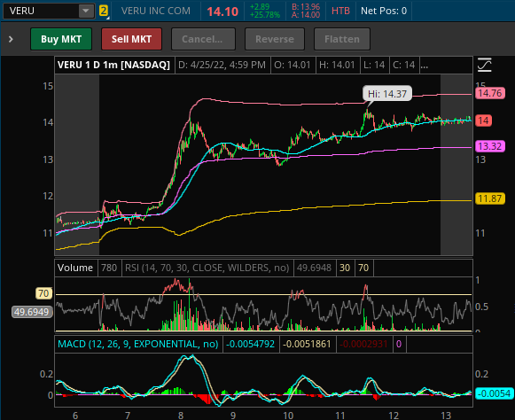Click the VERU symbol input field
The image size is (515, 420).
(41, 11)
